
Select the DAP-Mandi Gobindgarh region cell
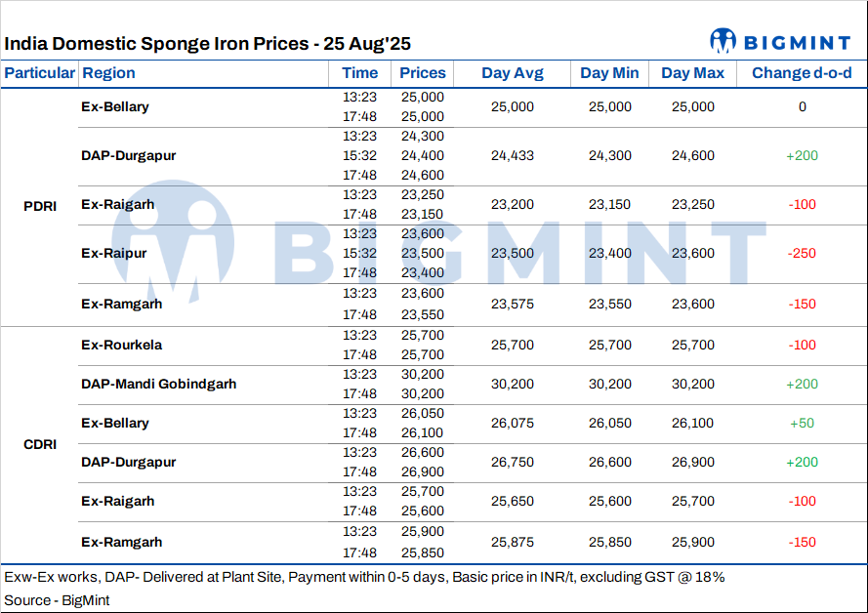158,384
